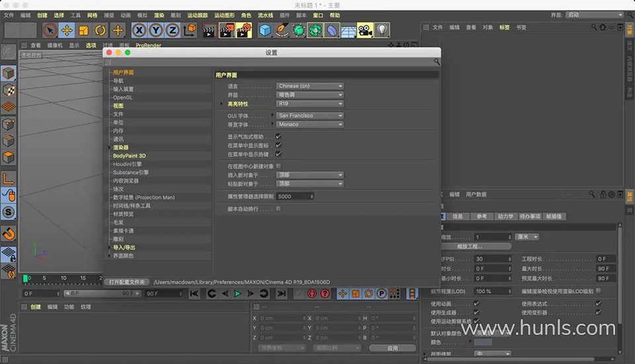
Task: Open the 渲染 menu in menu bar
Action: pyautogui.click(x=159, y=15)
